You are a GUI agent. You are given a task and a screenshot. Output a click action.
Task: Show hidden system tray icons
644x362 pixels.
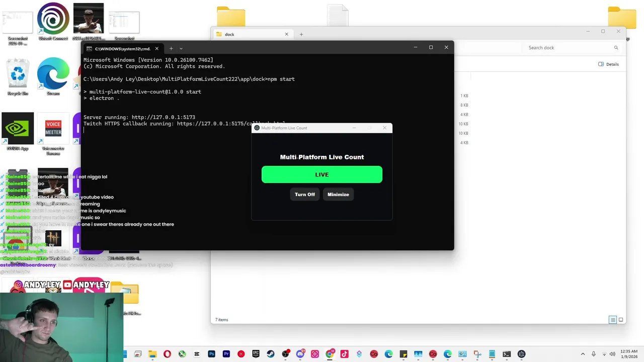tap(583, 354)
